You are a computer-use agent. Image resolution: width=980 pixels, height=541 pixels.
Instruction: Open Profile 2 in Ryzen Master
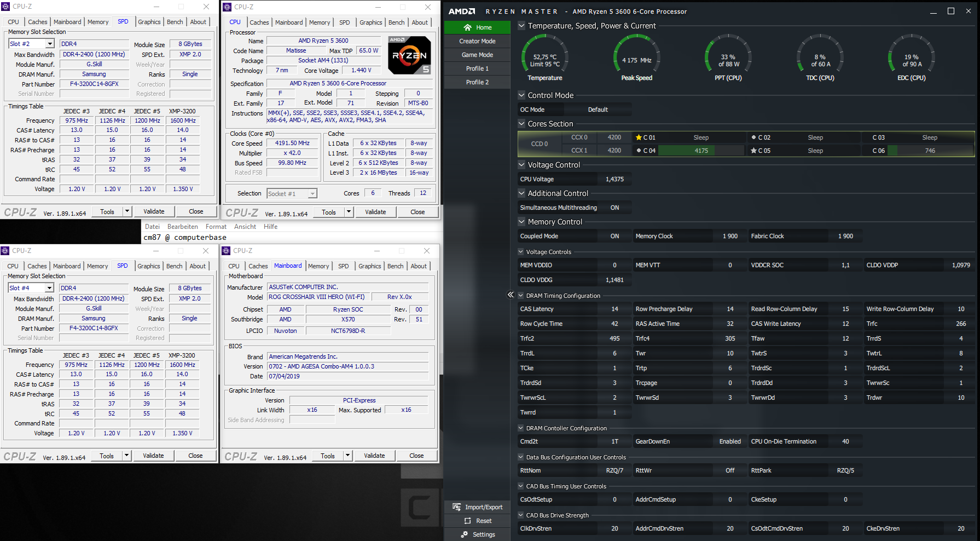477,82
